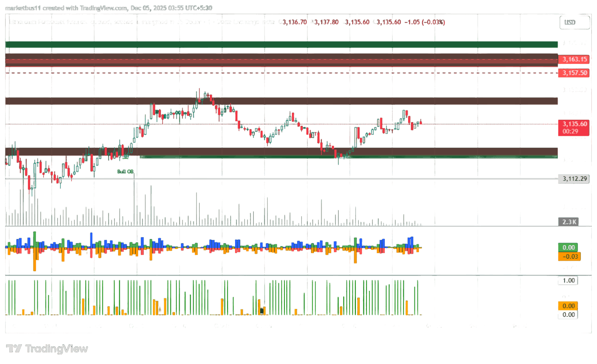Select the dark green zone at chart top
The width and height of the screenshot is (597, 364).
(x=281, y=44)
